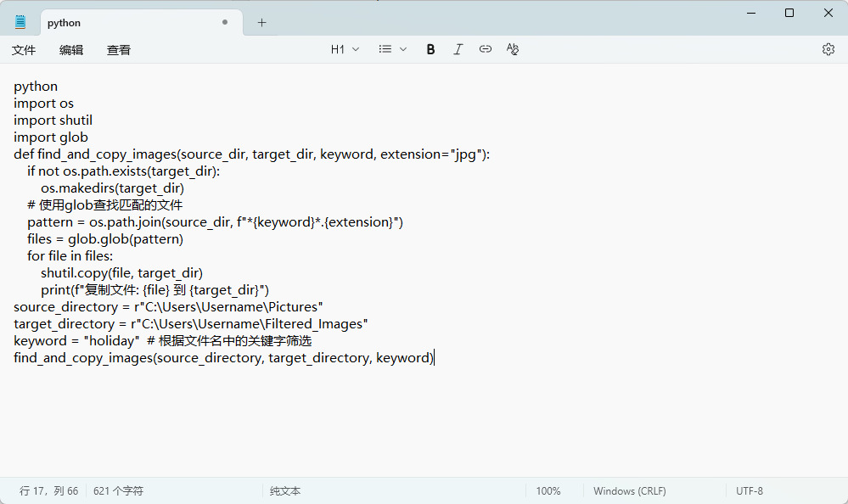Place cursor on the import glob line
This screenshot has height=504, width=848.
(x=51, y=137)
